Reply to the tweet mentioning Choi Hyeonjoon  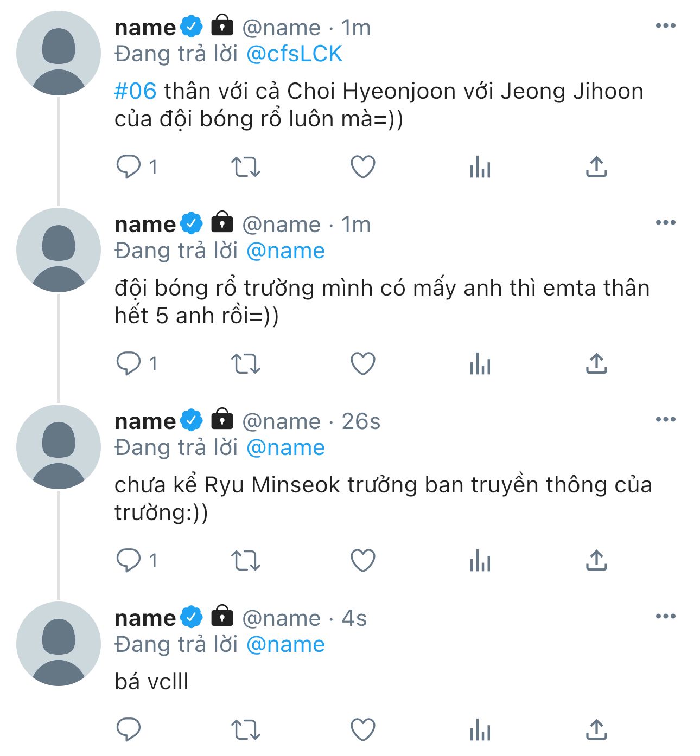click(129, 166)
